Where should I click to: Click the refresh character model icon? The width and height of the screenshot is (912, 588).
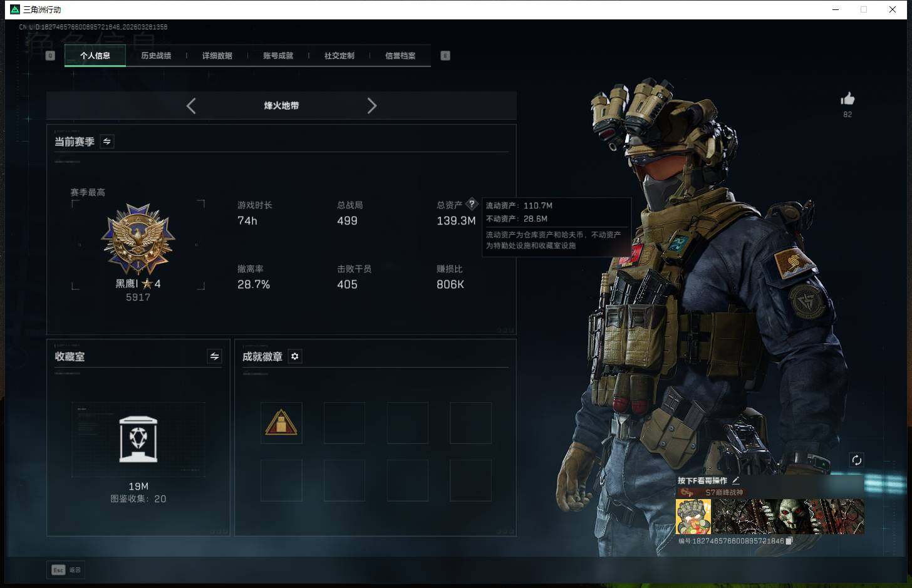point(856,460)
